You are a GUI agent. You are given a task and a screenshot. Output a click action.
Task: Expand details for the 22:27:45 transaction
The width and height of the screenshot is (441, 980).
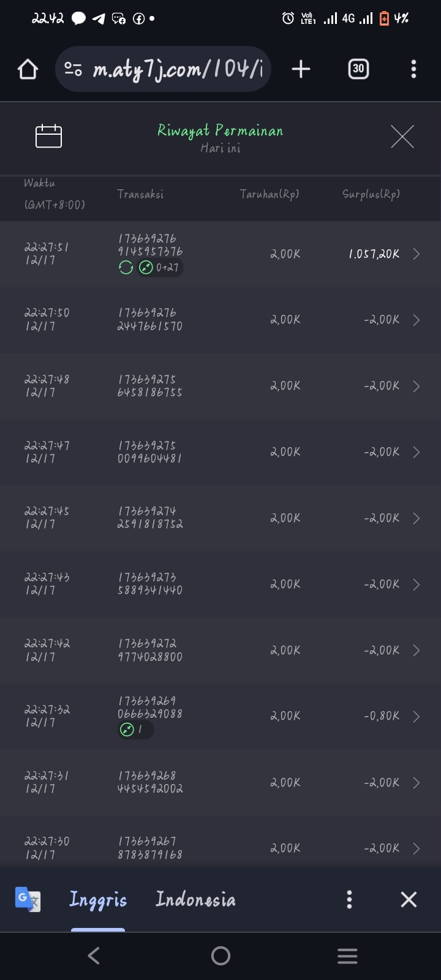pos(416,518)
